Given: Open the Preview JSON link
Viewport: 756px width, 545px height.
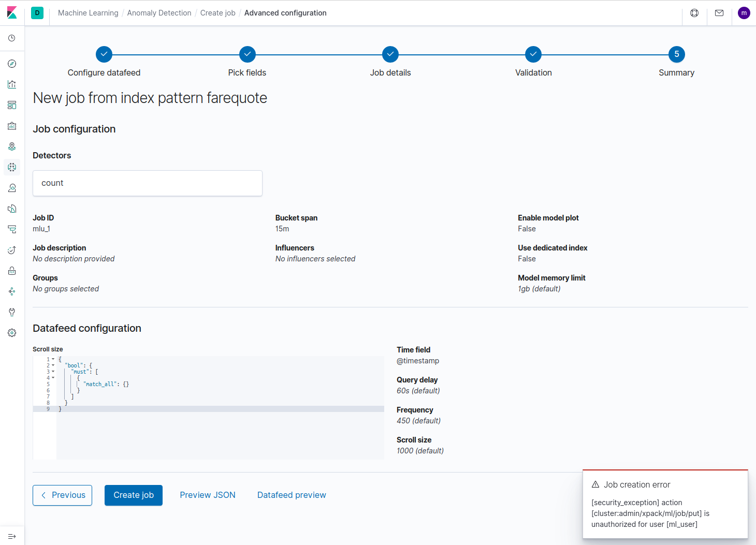Looking at the screenshot, I should click(x=207, y=495).
